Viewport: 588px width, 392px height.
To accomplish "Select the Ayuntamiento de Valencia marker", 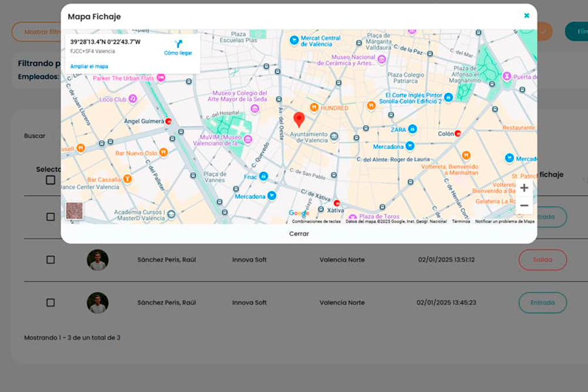I will click(x=334, y=137).
